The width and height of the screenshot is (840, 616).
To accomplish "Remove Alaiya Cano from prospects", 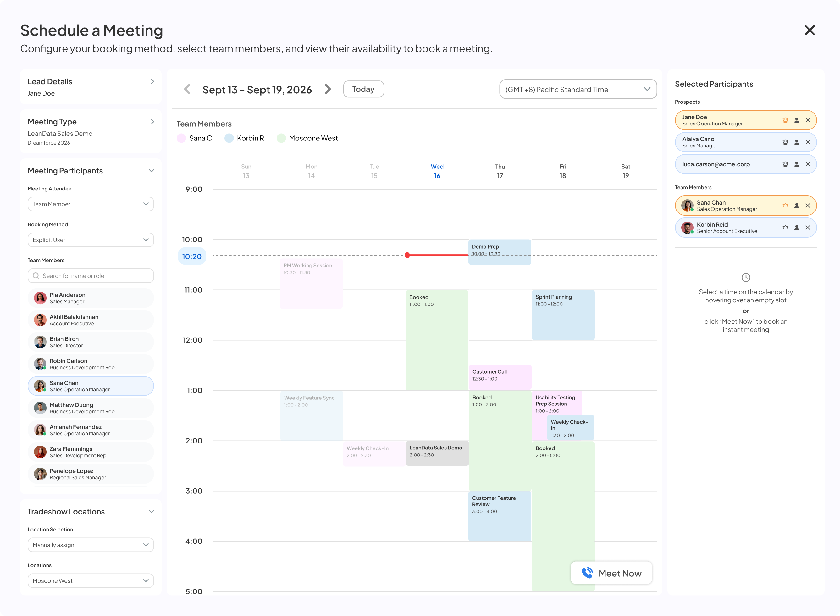I will click(x=808, y=142).
